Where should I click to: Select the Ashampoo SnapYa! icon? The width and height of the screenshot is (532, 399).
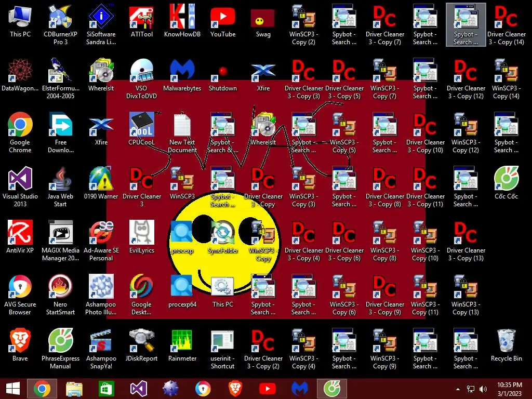click(101, 349)
